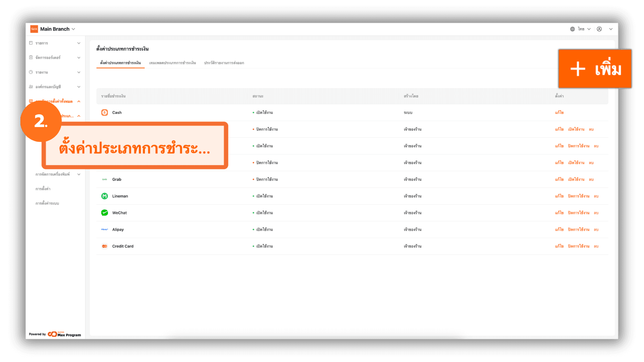This screenshot has width=644, height=362.
Task: Open การตั้งค่าระบบ in sidebar
Action: (x=47, y=203)
